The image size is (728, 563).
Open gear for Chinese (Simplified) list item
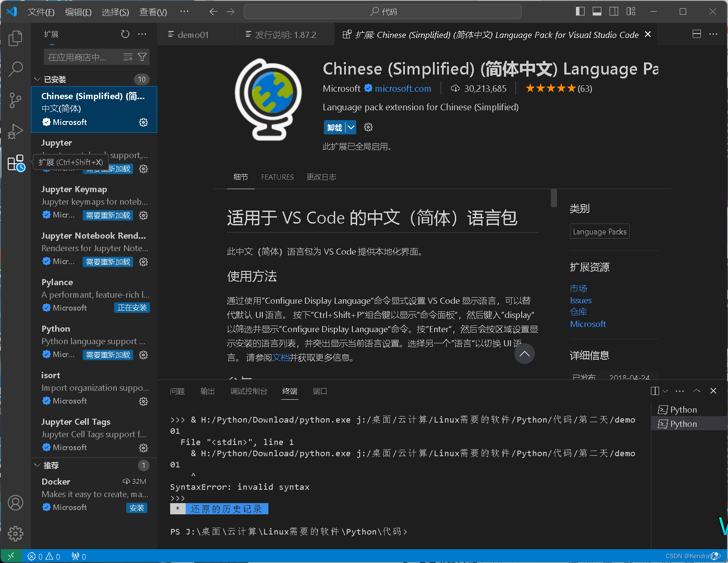click(x=143, y=122)
